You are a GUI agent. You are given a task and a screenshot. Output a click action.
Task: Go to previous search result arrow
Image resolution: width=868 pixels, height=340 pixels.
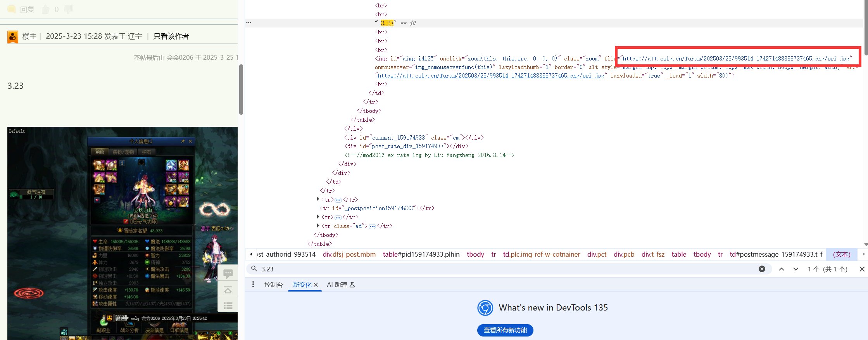tap(782, 269)
